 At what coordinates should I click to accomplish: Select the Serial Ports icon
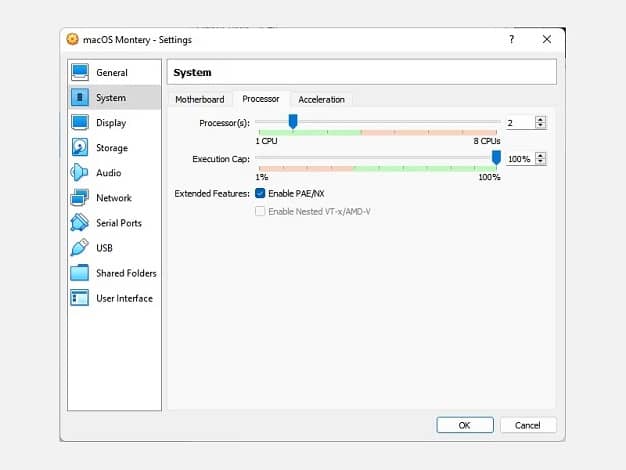pos(79,222)
